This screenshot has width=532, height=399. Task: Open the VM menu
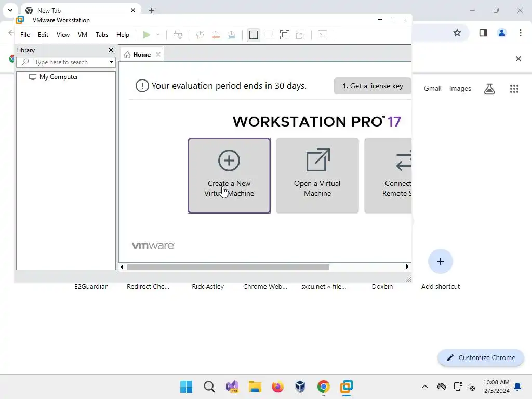83,35
